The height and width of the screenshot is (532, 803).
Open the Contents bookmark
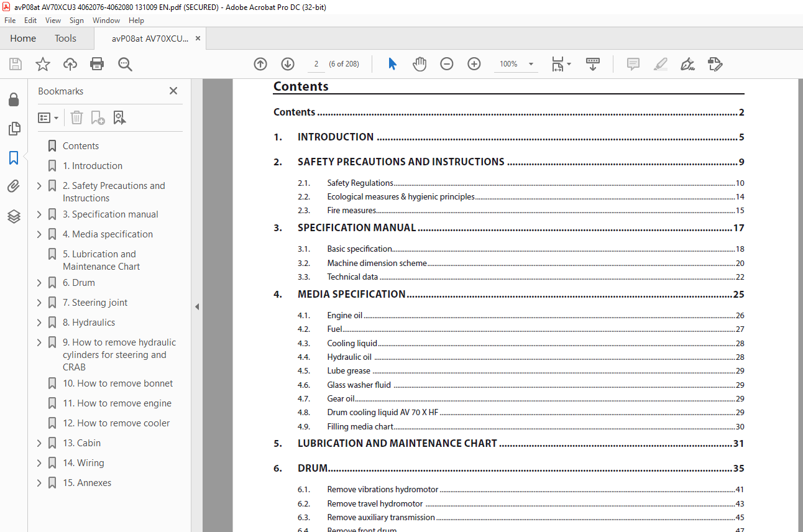(x=81, y=146)
